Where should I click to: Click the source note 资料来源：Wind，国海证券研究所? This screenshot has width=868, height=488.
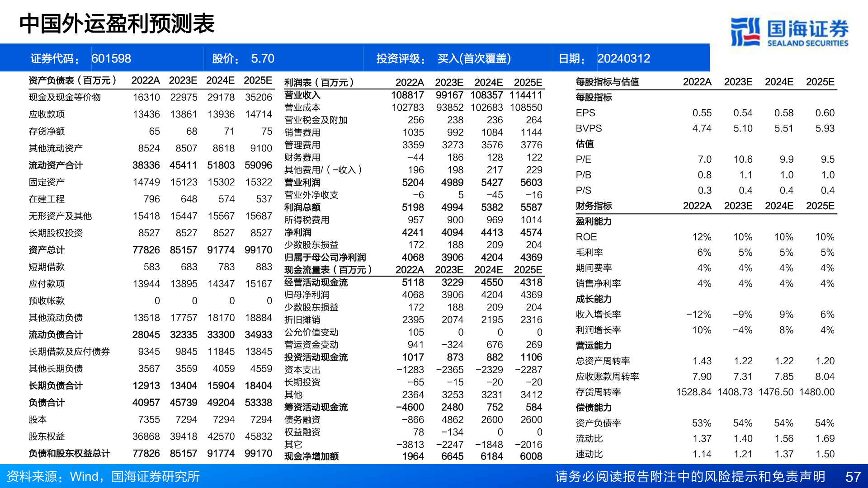pyautogui.click(x=103, y=477)
